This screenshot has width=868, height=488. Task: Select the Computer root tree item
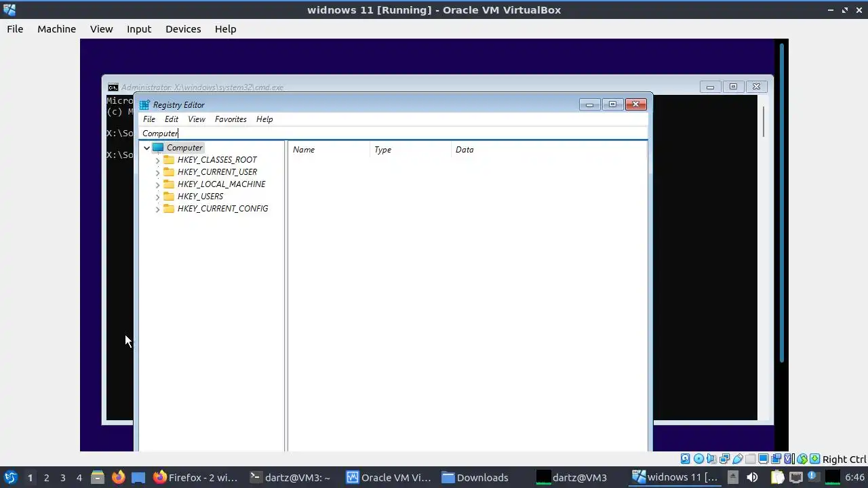click(x=184, y=148)
